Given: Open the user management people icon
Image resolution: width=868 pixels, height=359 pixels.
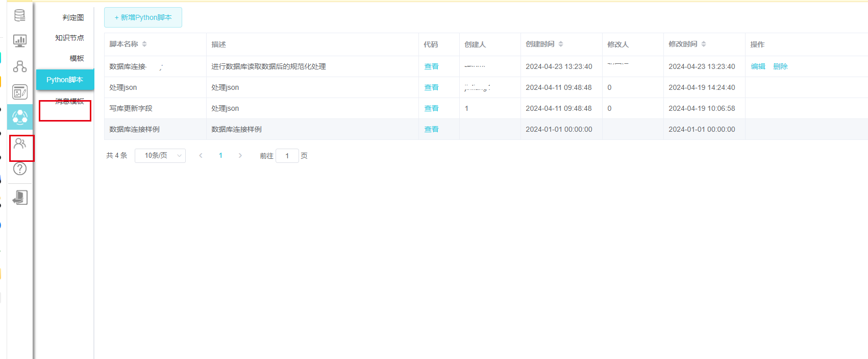Looking at the screenshot, I should (x=20, y=143).
